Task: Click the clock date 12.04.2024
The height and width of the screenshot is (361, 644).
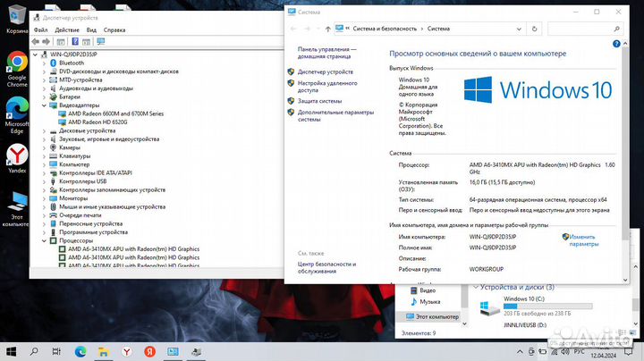Action: coord(604,356)
